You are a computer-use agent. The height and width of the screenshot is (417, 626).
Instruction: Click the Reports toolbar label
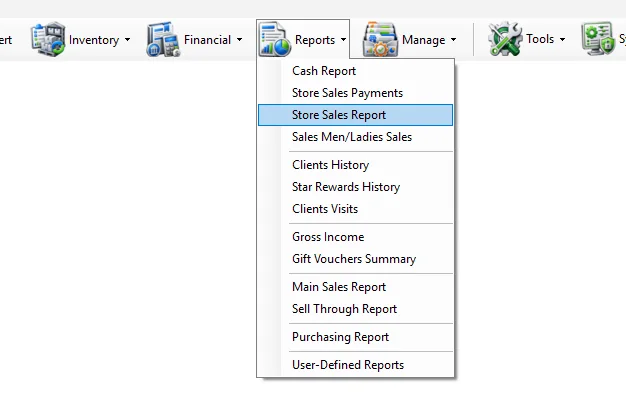point(315,40)
